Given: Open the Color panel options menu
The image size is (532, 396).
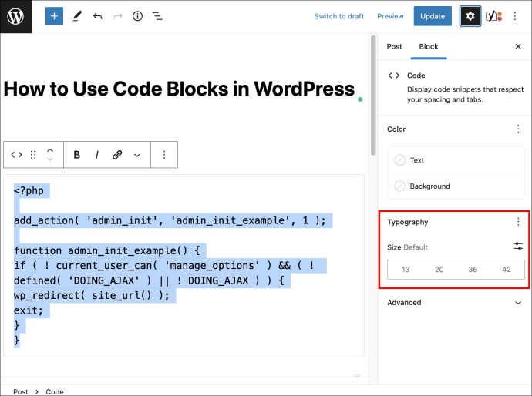Looking at the screenshot, I should 518,129.
